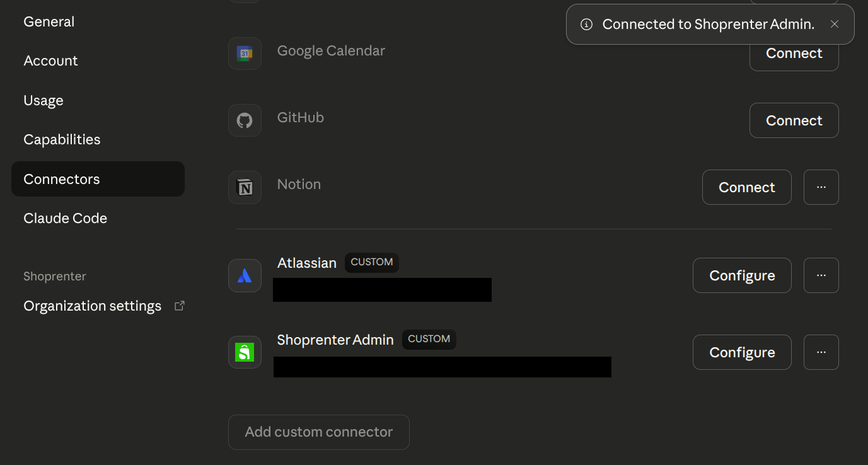Screen dimensions: 868x465
Task: Click the Notion logo icon
Action: 245,187
